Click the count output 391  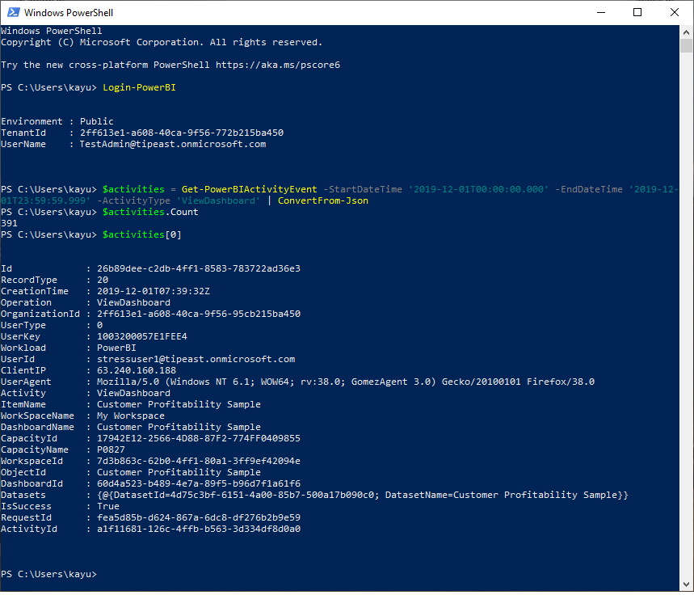10,223
